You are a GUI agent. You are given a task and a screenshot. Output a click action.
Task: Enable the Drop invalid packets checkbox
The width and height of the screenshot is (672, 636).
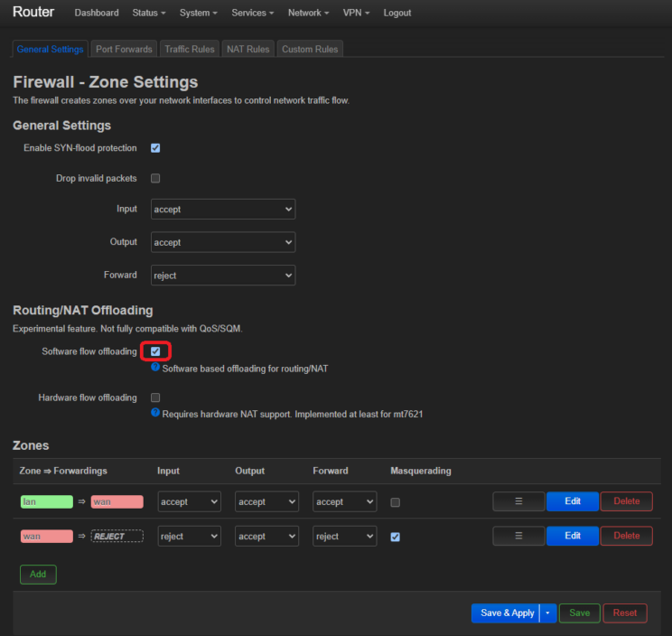155,179
